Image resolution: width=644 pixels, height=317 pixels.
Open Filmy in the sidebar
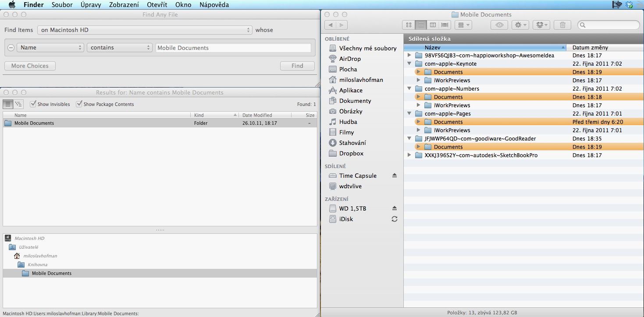346,132
